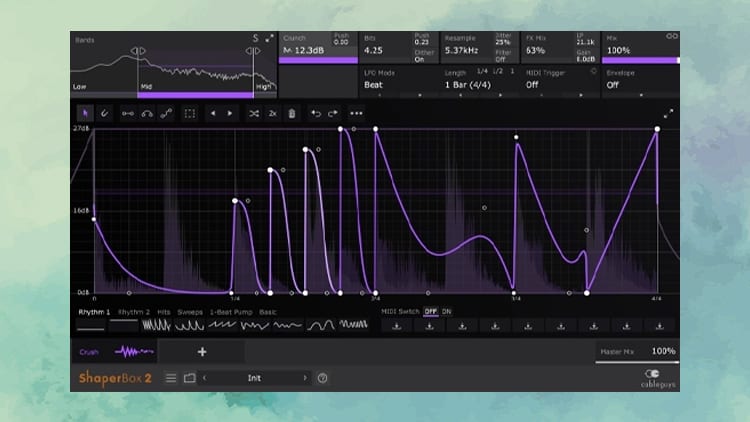The width and height of the screenshot is (750, 422).
Task: Delete the wave using the trash icon
Action: click(x=292, y=113)
